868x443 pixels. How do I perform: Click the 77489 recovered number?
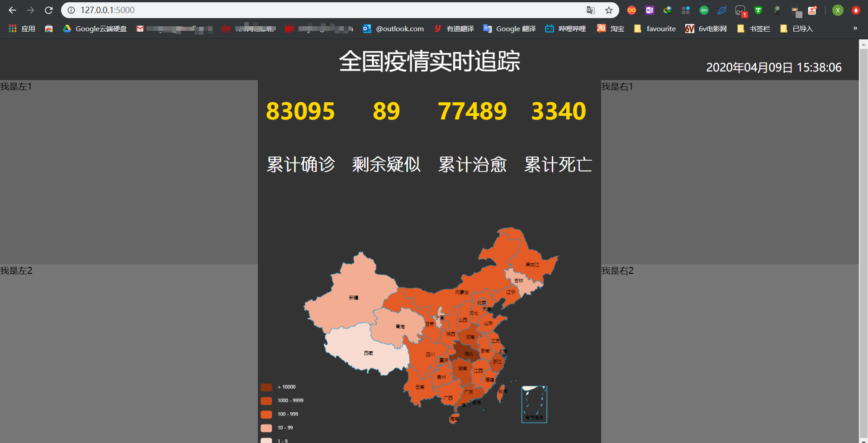pyautogui.click(x=472, y=111)
